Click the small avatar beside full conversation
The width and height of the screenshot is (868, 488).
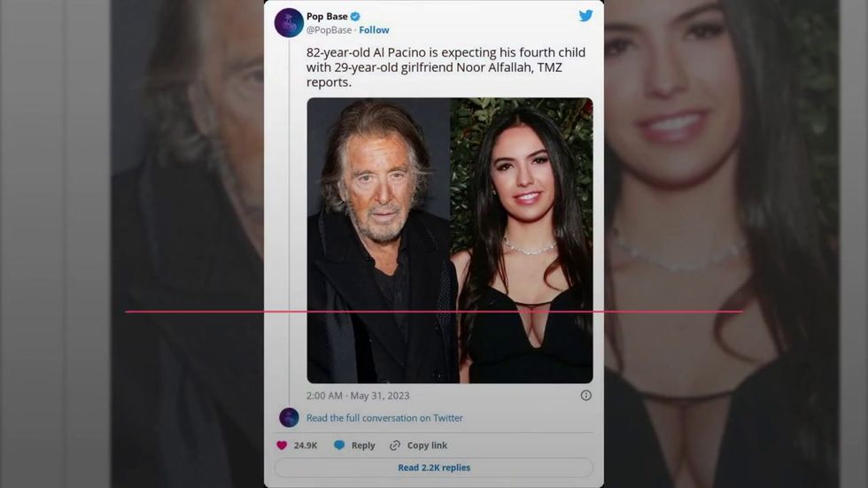coord(289,417)
